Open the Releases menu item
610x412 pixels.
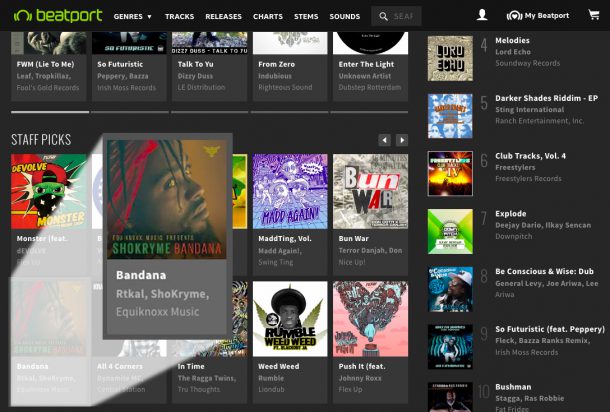pyautogui.click(x=223, y=16)
